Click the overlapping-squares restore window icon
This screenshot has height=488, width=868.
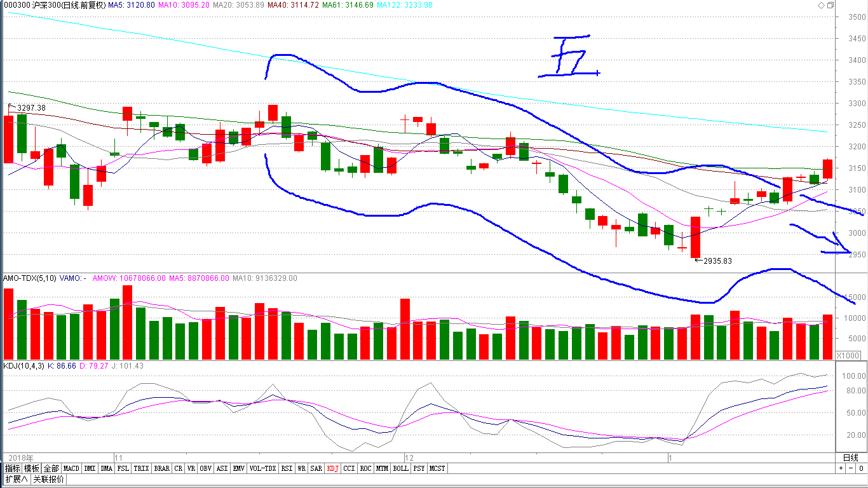coord(830,5)
